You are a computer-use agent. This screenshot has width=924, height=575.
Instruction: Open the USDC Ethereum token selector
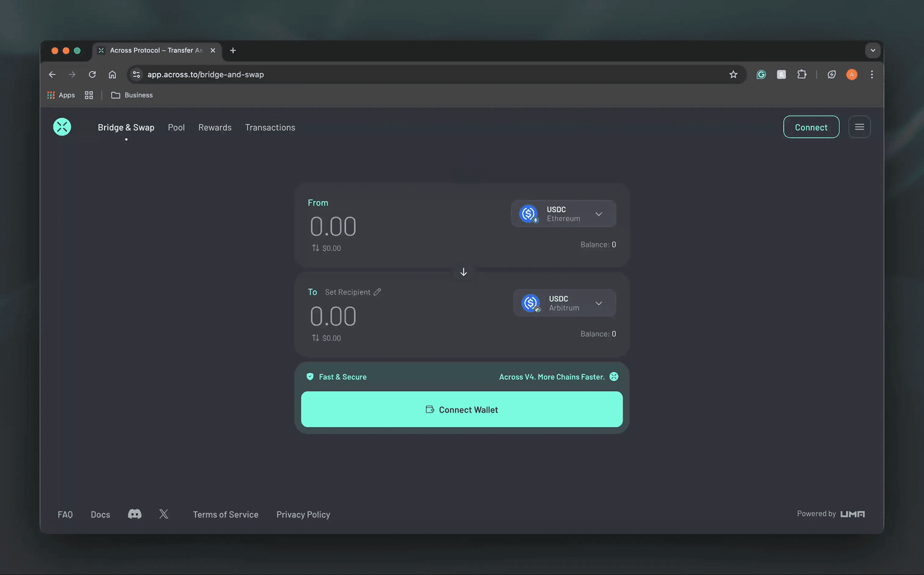pos(563,213)
